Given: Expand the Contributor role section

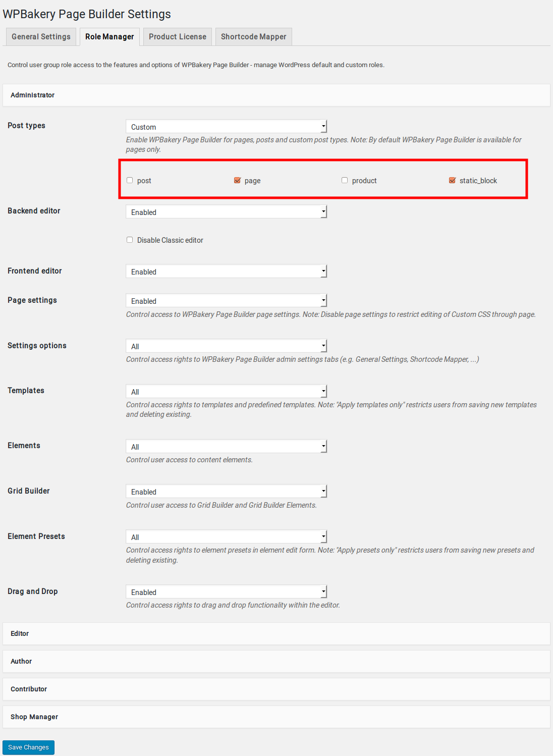Looking at the screenshot, I should point(276,689).
